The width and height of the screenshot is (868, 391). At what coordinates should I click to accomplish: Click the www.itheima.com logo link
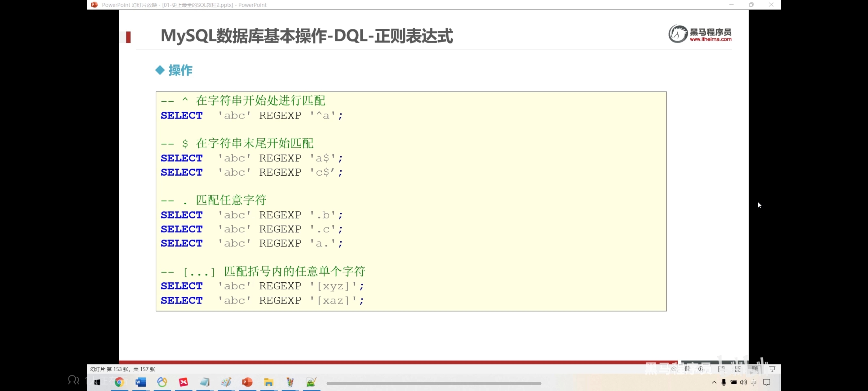710,39
